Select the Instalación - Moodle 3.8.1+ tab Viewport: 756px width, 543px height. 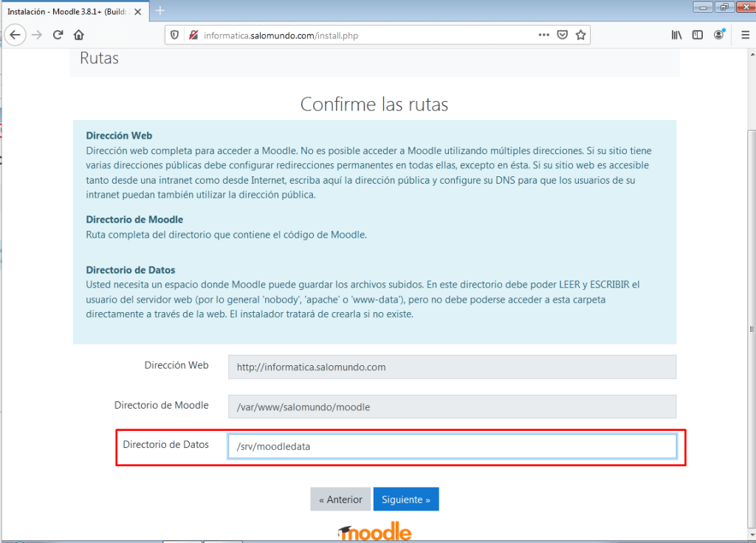66,11
